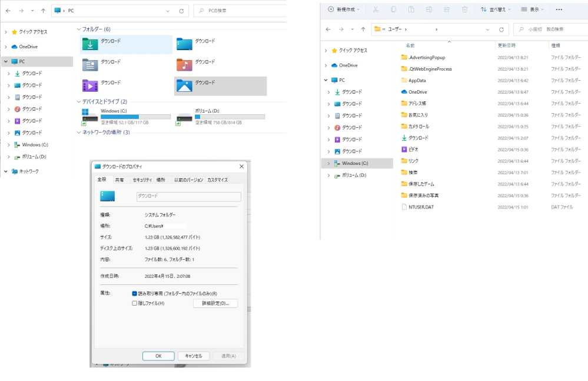Click the Delete trash icon

pyautogui.click(x=466, y=9)
